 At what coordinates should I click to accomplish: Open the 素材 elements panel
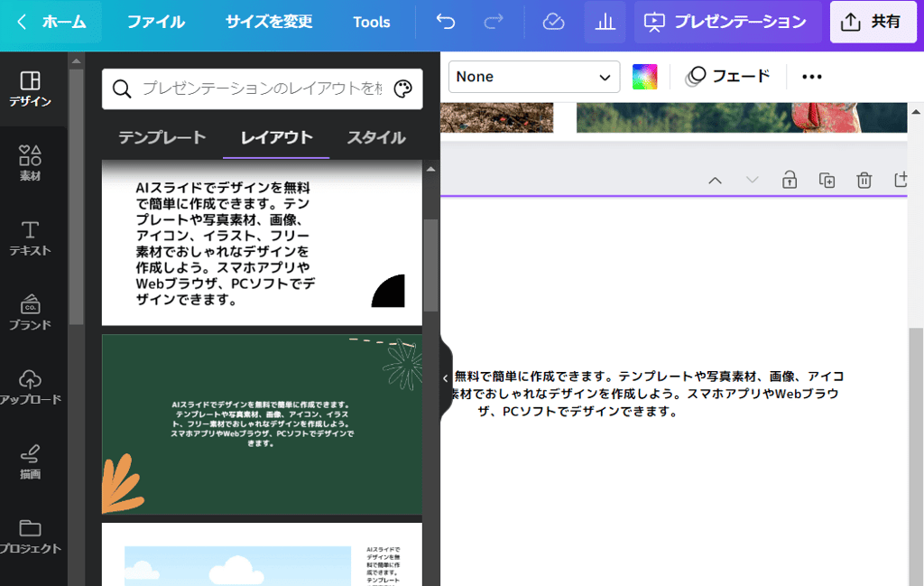pyautogui.click(x=30, y=163)
